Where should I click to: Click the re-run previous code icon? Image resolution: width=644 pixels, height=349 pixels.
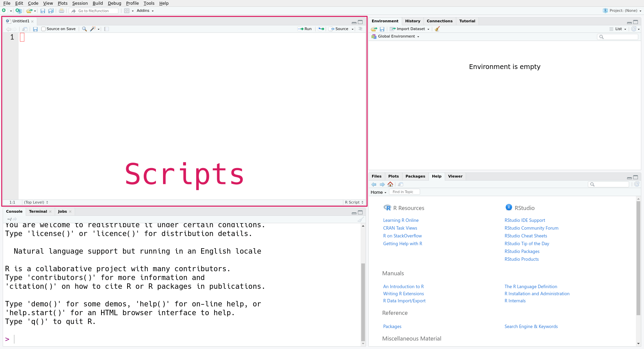321,29
